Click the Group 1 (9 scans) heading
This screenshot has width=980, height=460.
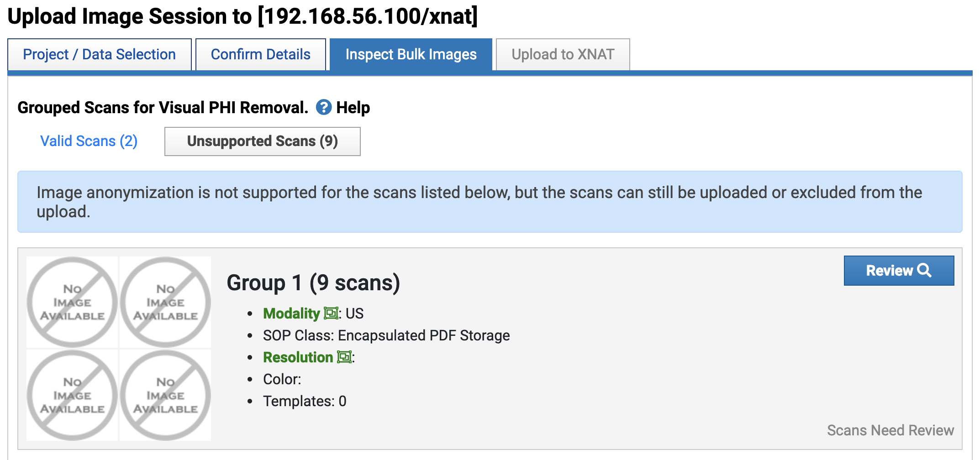click(x=313, y=282)
